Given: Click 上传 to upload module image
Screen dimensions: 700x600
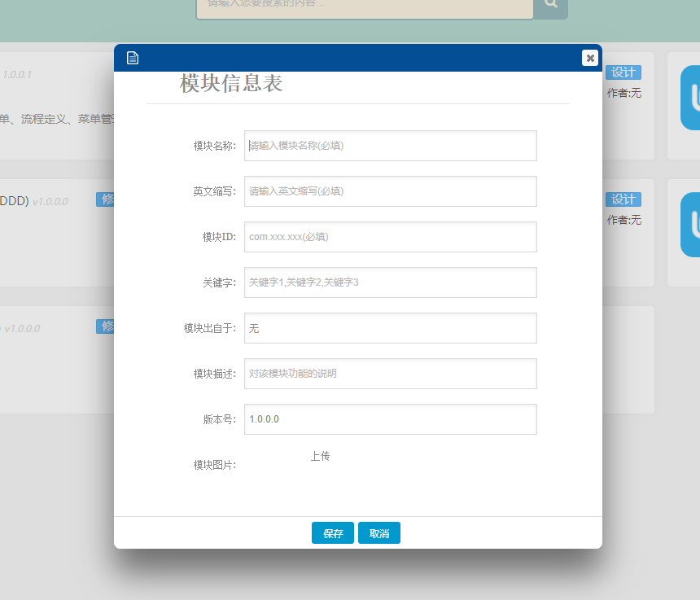Looking at the screenshot, I should pos(320,457).
